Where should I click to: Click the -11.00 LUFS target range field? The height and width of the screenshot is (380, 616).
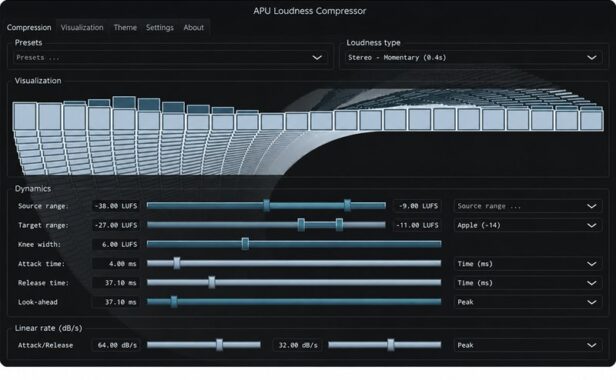click(417, 225)
